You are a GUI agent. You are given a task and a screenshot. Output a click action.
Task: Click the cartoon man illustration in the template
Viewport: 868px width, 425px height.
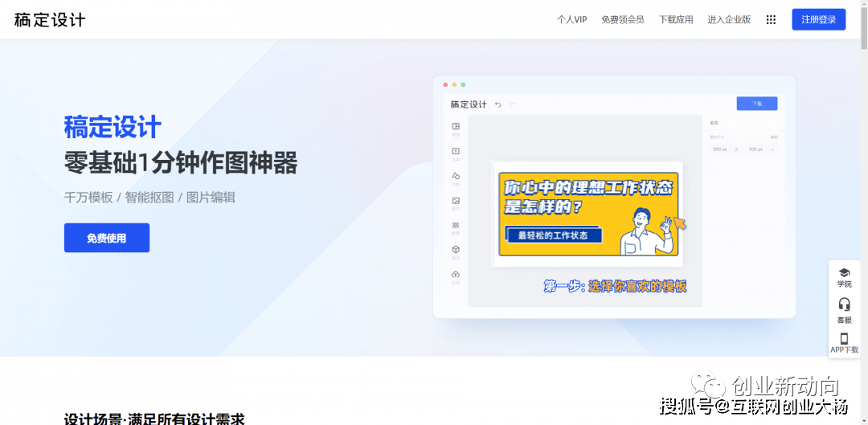click(645, 231)
